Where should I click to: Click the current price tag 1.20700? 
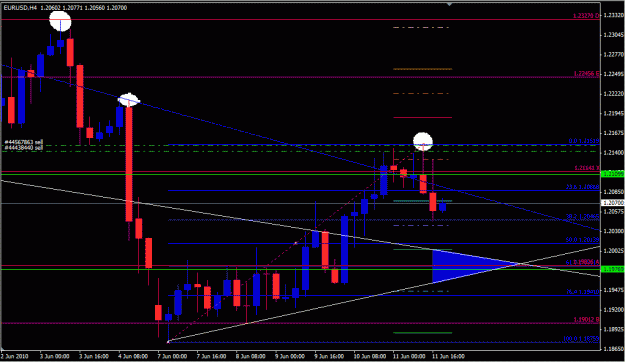[612, 203]
